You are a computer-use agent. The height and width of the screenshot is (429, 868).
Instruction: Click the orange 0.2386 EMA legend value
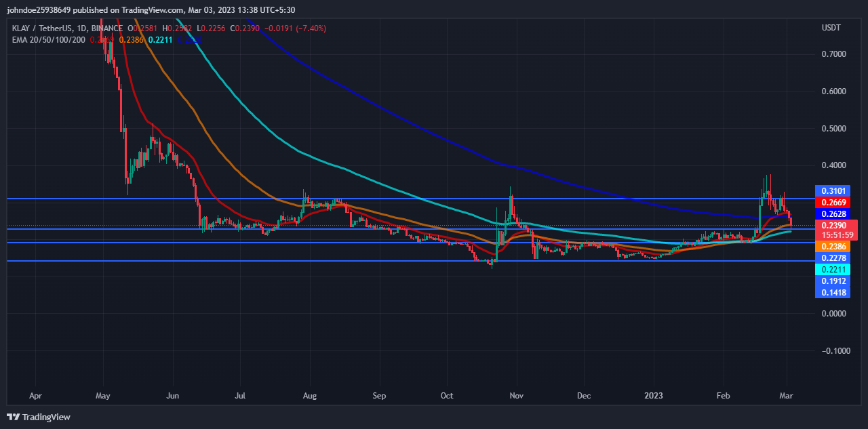click(130, 40)
